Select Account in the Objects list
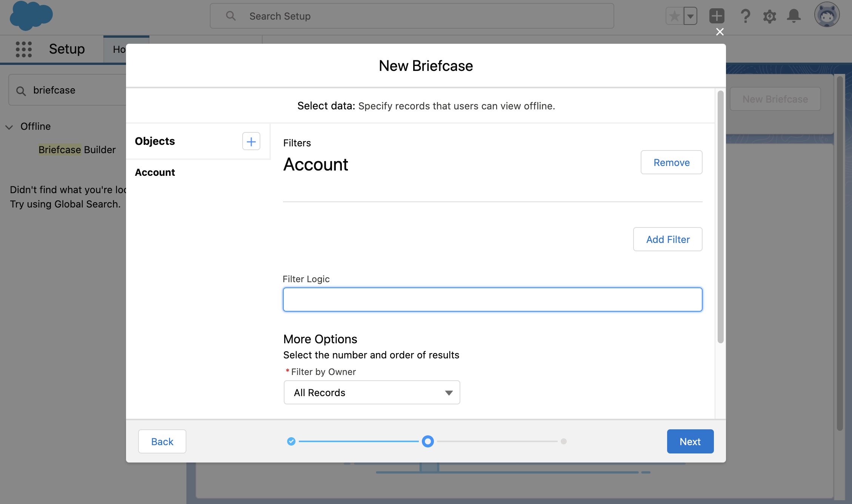This screenshot has height=504, width=852. pos(155,172)
